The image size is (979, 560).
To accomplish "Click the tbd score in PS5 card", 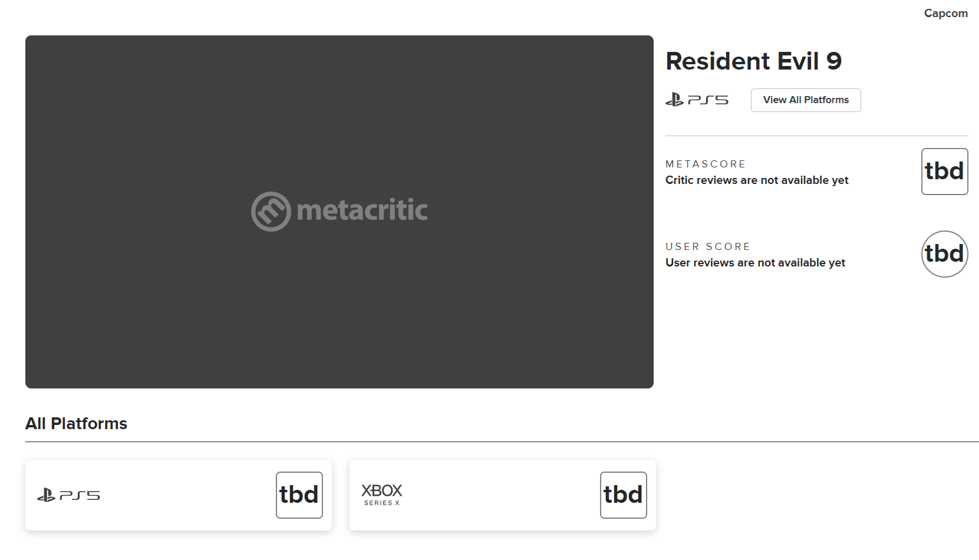I will tap(299, 495).
